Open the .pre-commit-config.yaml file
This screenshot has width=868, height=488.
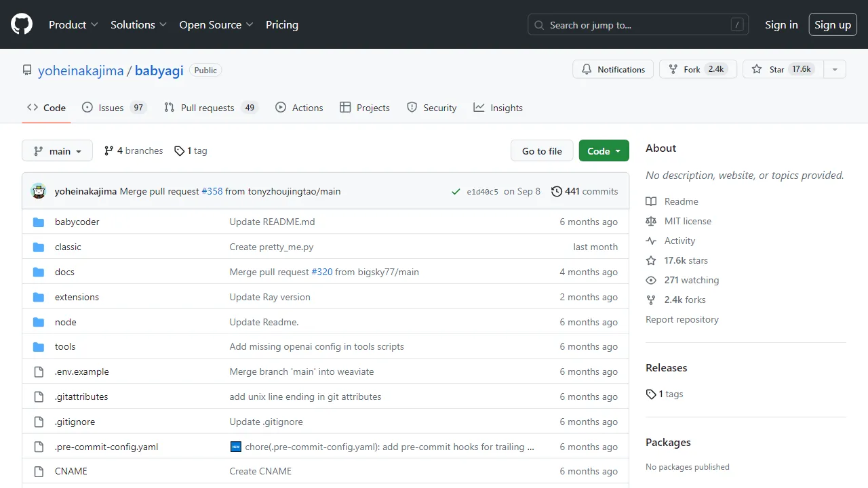[106, 447]
